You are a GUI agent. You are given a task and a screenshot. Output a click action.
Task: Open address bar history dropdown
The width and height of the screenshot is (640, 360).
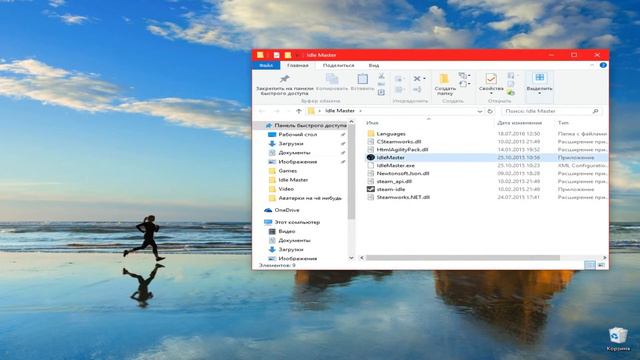click(x=480, y=111)
